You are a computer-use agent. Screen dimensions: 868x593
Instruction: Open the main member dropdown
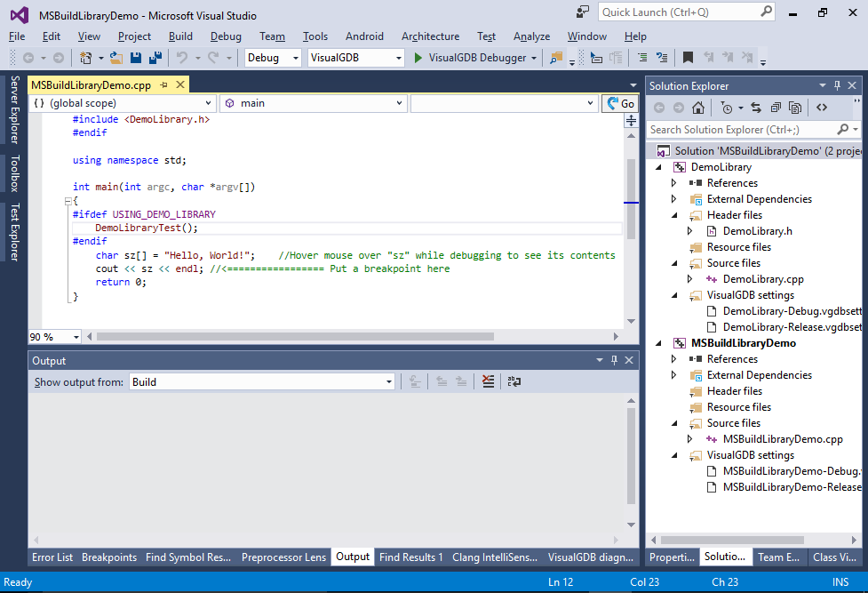[x=314, y=103]
